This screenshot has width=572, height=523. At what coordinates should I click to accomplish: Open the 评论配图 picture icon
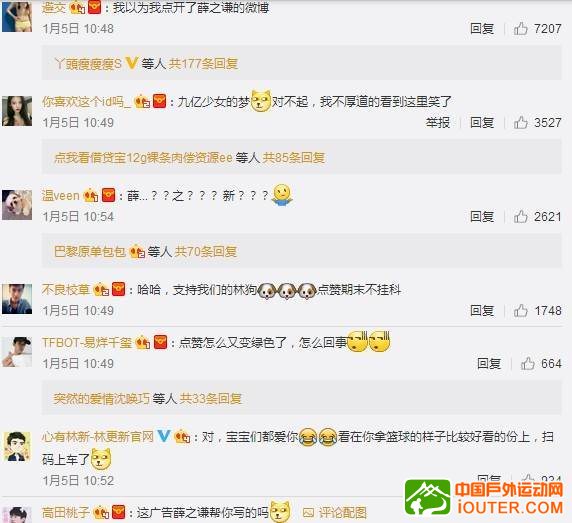click(x=308, y=513)
